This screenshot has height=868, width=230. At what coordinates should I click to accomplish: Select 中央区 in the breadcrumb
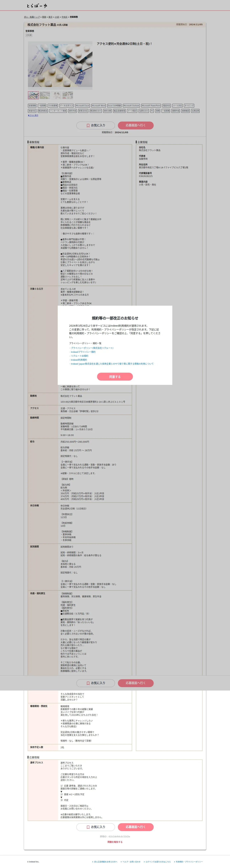point(64,17)
